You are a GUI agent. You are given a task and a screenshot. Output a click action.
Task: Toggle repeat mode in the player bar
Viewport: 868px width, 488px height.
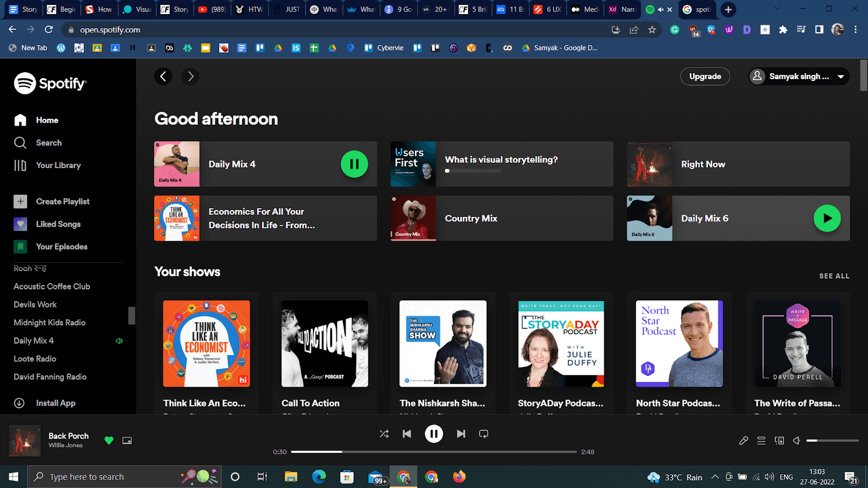click(x=483, y=433)
